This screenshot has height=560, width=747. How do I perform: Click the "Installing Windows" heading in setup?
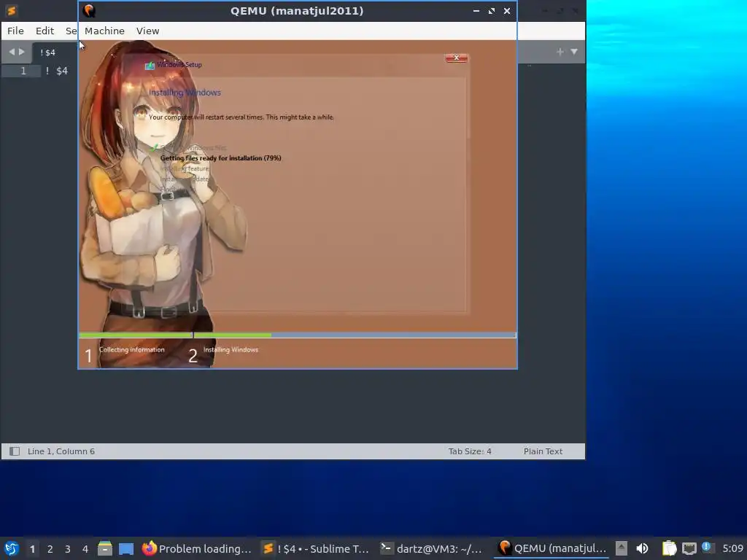(x=185, y=93)
